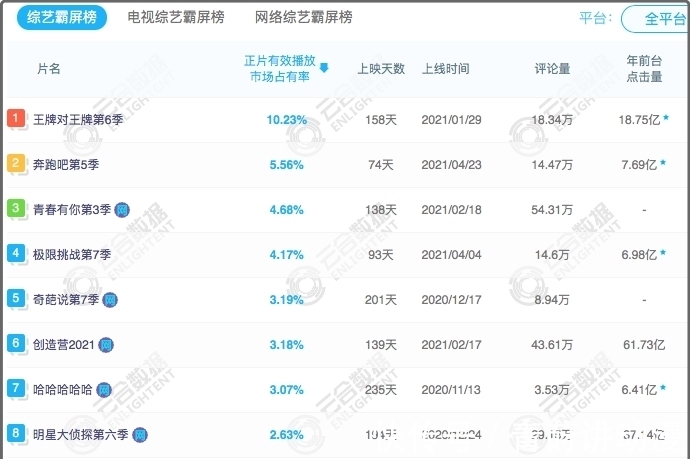This screenshot has height=459, width=690.
Task: Click the 3.19% market share value
Action: [x=286, y=300]
